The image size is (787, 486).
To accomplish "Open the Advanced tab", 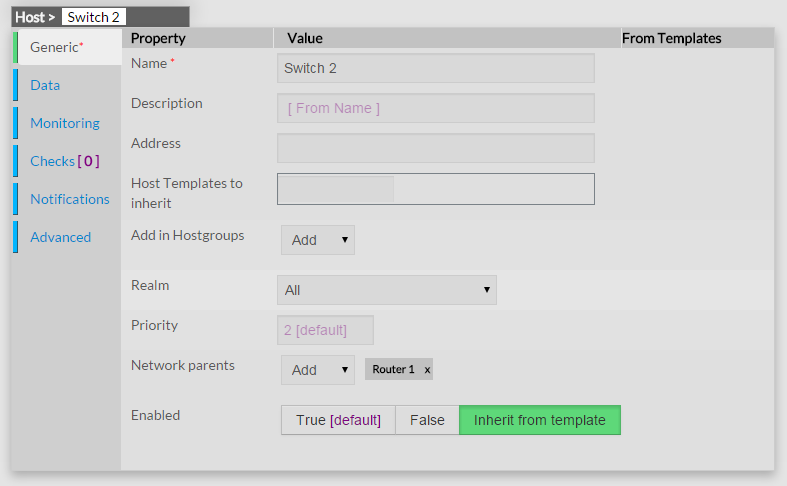I will (x=60, y=237).
